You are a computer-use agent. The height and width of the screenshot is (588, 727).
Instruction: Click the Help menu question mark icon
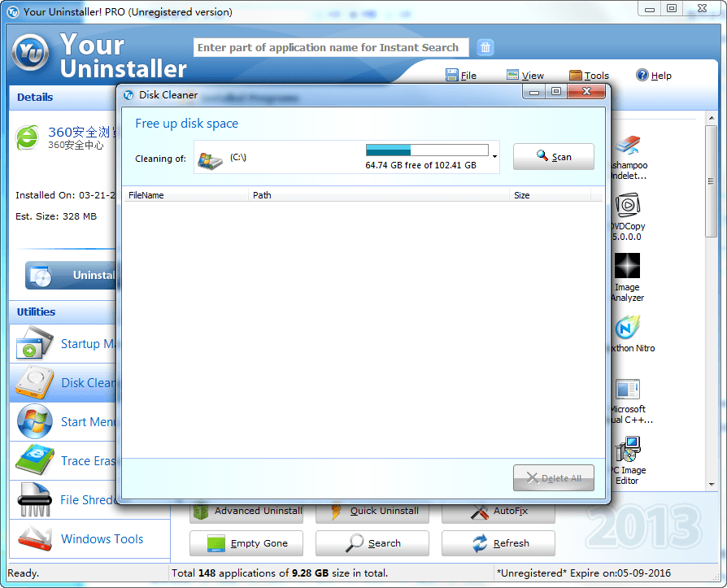click(642, 75)
